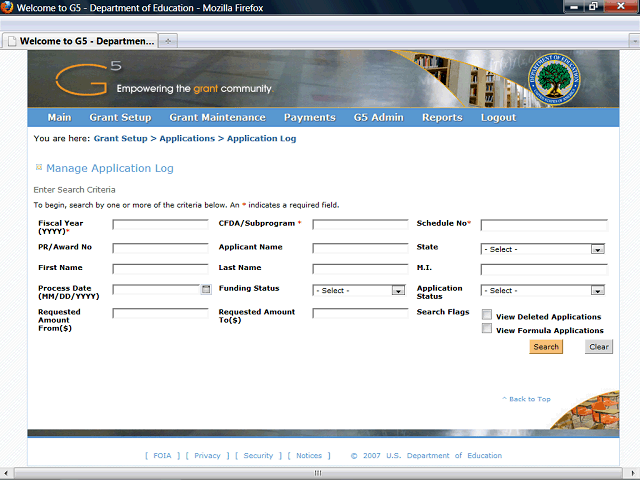Focus the Requested Amount To input field

360,313
